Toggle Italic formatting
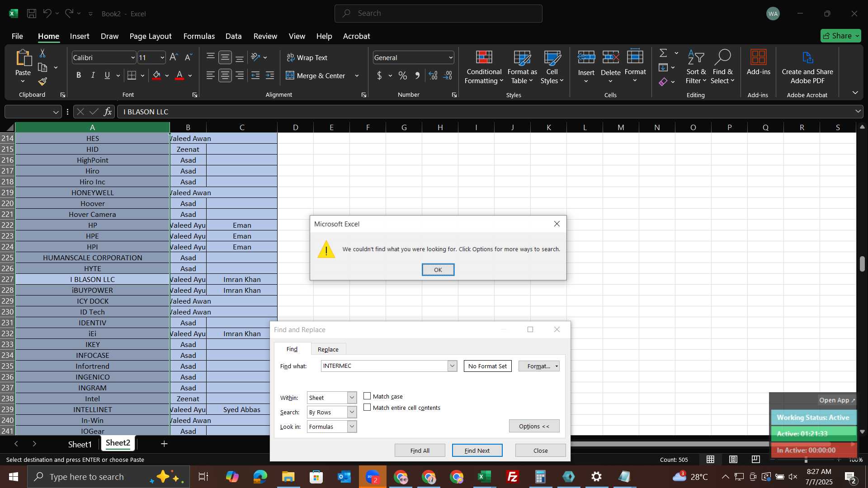 [x=93, y=75]
